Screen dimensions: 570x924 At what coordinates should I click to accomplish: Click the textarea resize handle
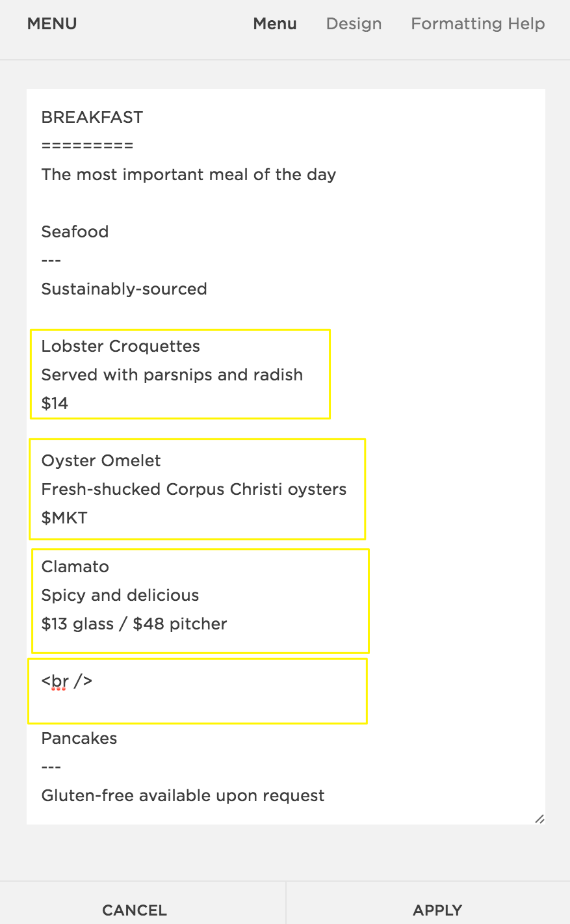[539, 819]
